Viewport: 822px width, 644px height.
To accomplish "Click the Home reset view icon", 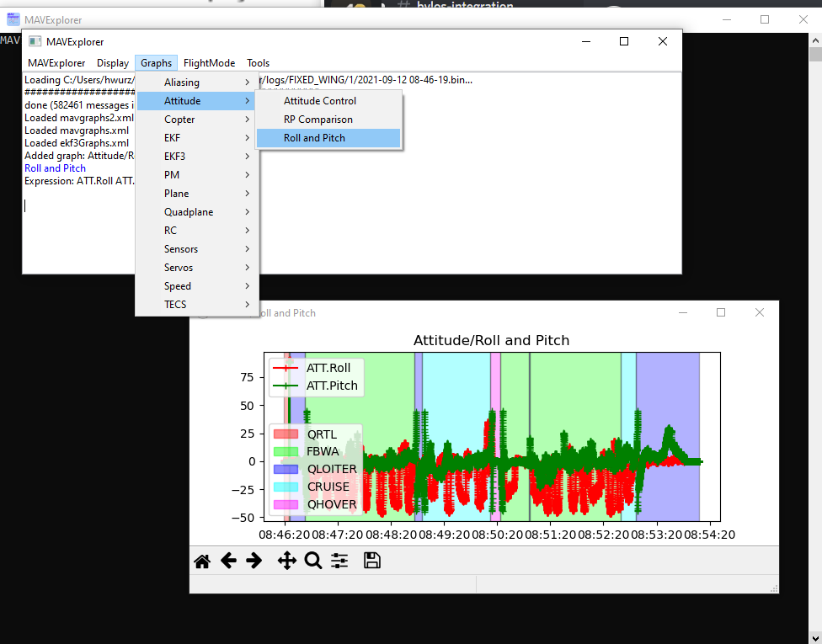I will coord(202,561).
